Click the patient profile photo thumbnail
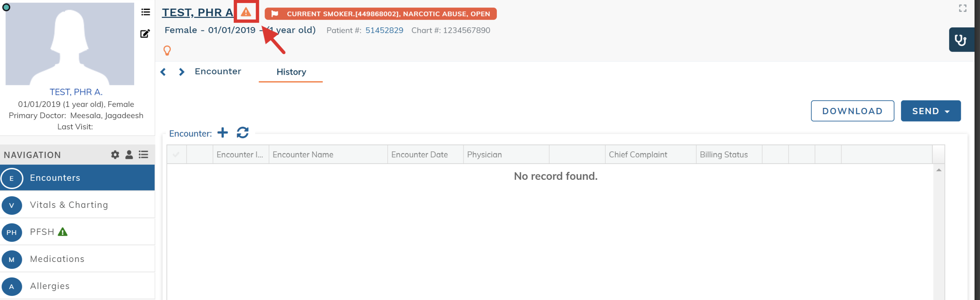This screenshot has width=980, height=300. [69, 44]
